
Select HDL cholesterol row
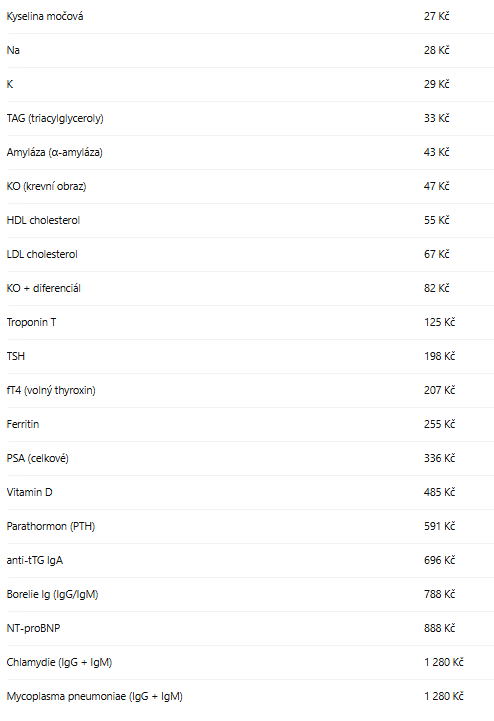(x=250, y=221)
